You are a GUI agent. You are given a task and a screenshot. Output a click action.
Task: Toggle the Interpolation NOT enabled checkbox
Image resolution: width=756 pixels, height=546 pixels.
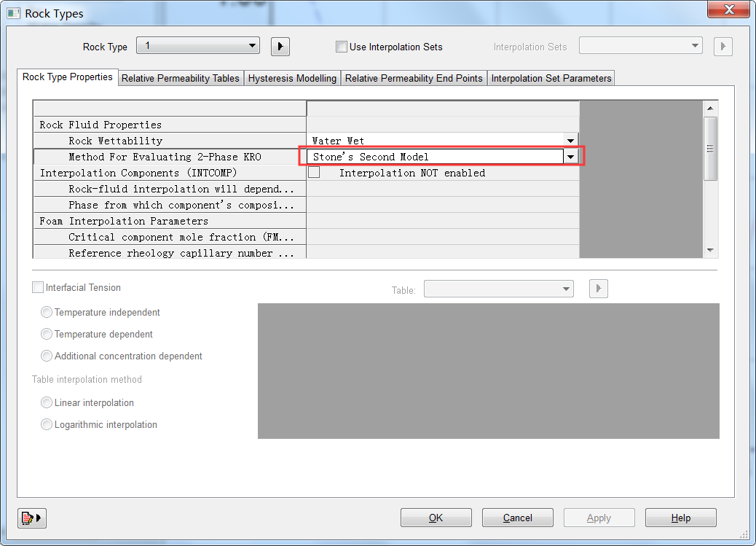(x=314, y=173)
